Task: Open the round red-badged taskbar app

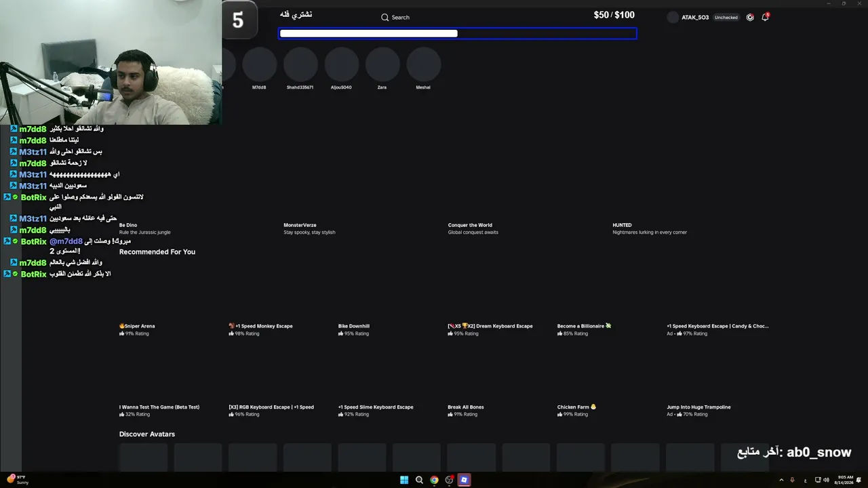Action: pos(449,480)
